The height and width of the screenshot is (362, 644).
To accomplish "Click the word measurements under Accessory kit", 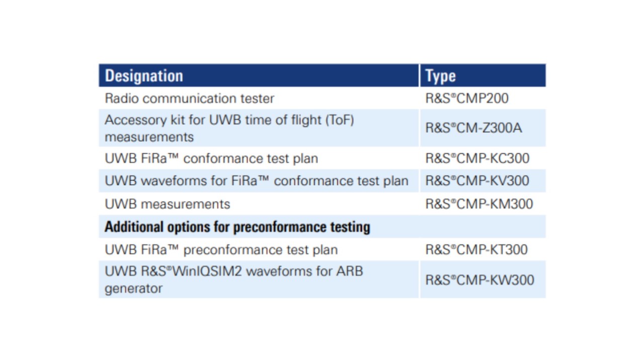I will [149, 137].
